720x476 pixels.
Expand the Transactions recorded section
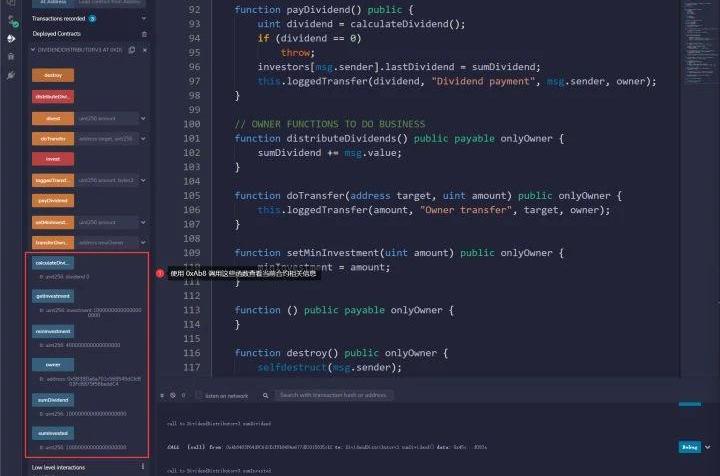[144, 18]
